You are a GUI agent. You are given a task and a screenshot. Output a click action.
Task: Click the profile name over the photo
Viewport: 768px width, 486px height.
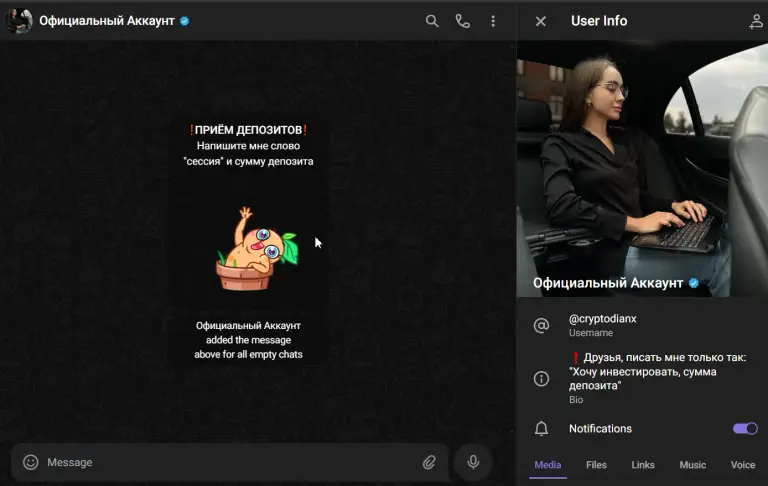pos(608,283)
